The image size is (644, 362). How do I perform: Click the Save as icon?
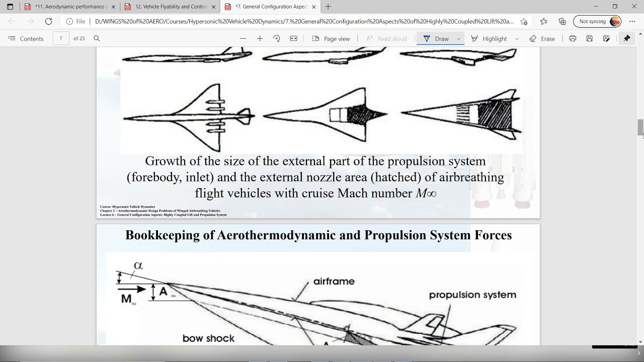[x=606, y=39]
